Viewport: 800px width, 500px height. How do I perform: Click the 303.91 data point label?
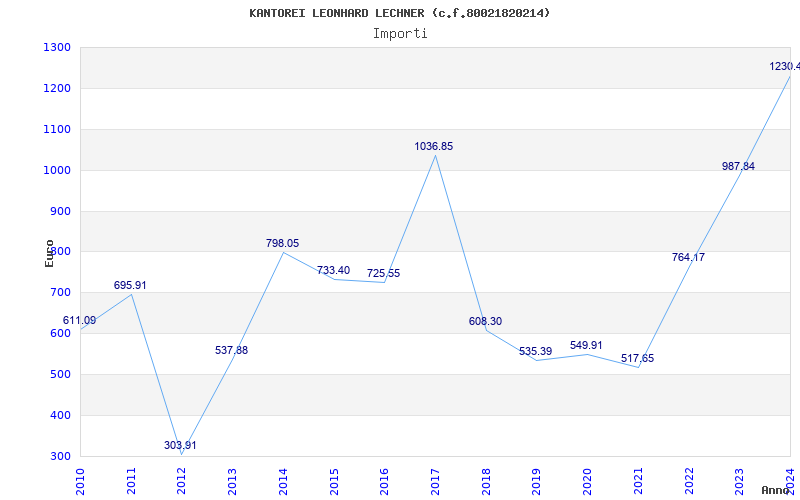point(180,445)
